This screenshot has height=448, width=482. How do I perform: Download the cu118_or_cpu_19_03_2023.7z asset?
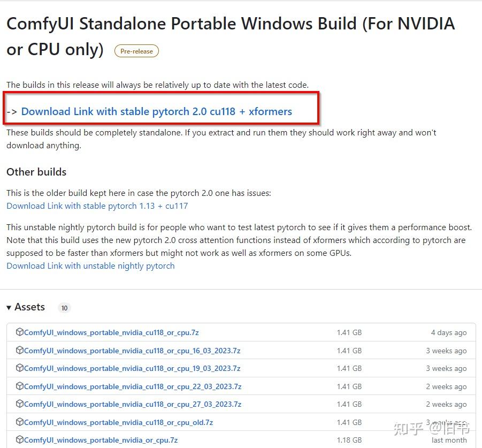(132, 368)
